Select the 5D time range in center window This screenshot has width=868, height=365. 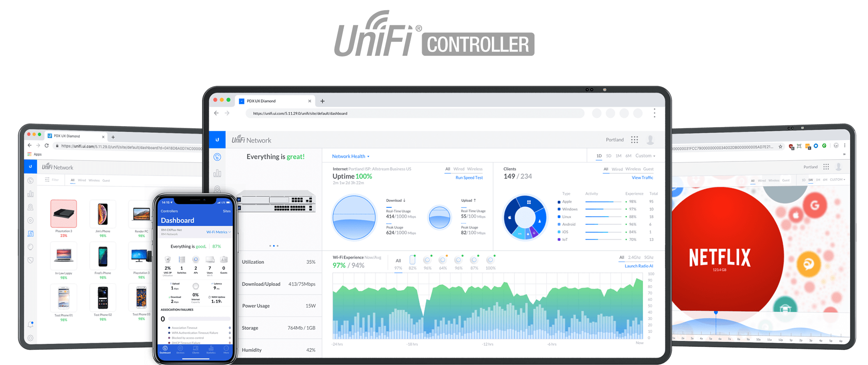point(609,156)
